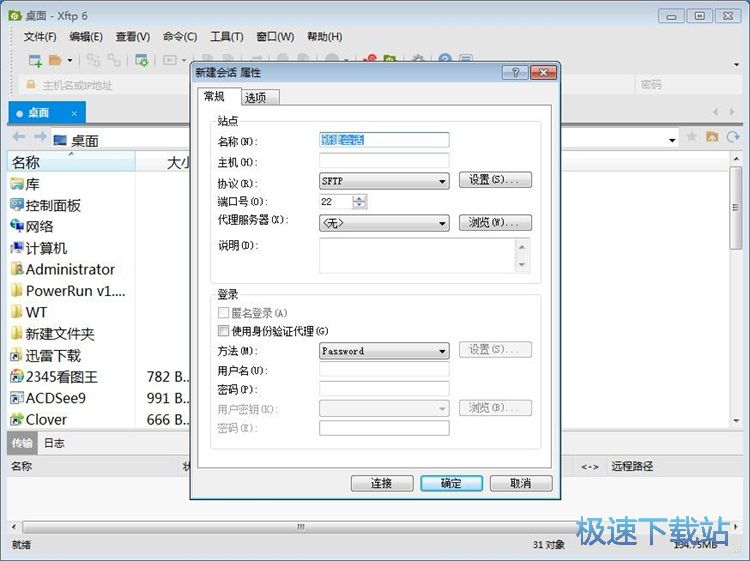The image size is (750, 561).
Task: Click the 用户名(U) input field
Action: (384, 369)
